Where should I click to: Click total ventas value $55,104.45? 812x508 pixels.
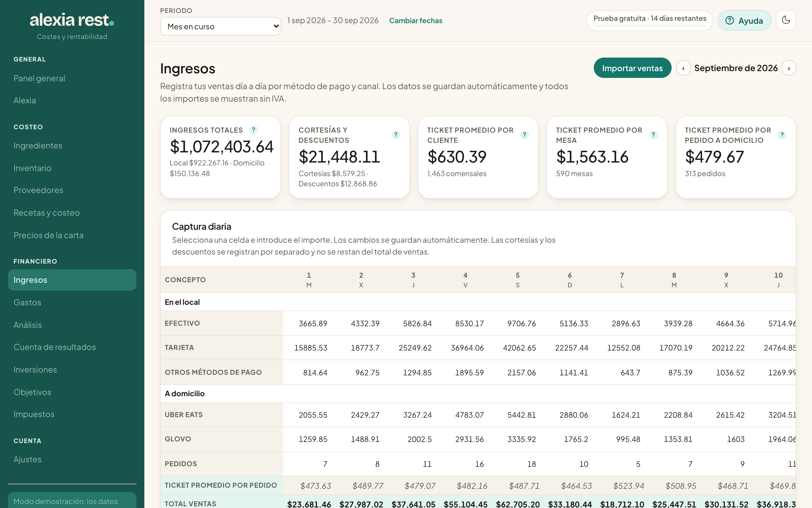point(465,504)
